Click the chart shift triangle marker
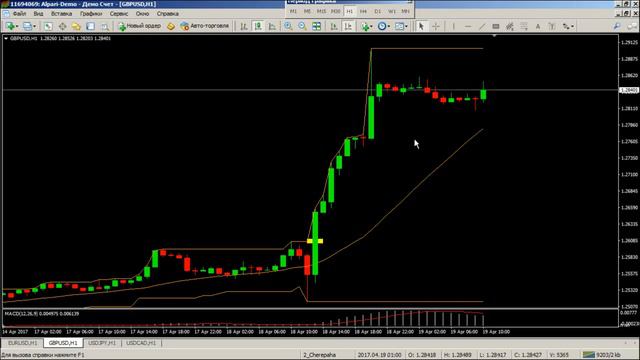Screen dimensions: 640x360 [x=494, y=36]
